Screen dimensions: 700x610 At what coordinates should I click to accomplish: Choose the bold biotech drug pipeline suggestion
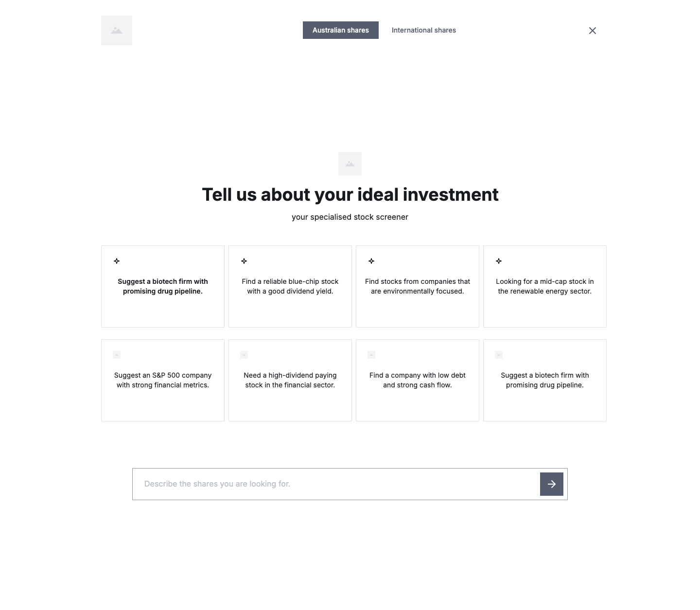pyautogui.click(x=163, y=286)
